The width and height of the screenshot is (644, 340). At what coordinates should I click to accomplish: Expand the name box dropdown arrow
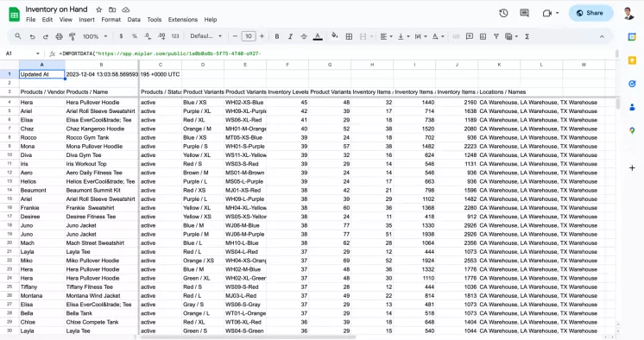click(37, 54)
